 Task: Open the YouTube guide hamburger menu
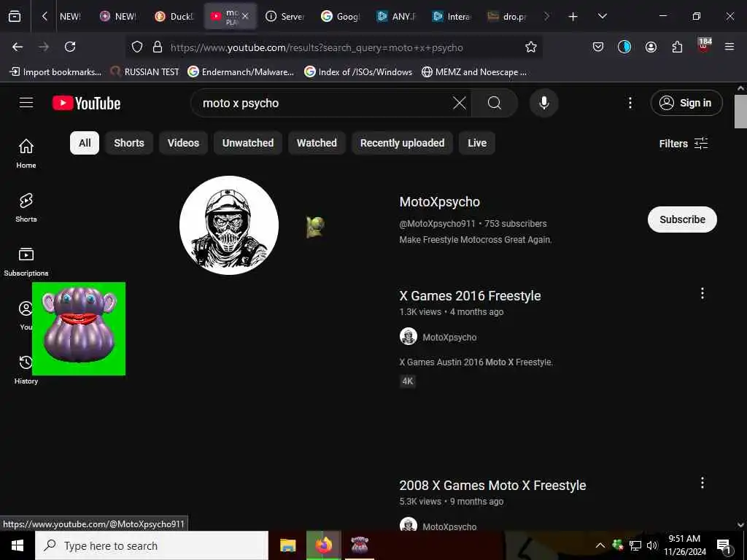click(x=26, y=103)
